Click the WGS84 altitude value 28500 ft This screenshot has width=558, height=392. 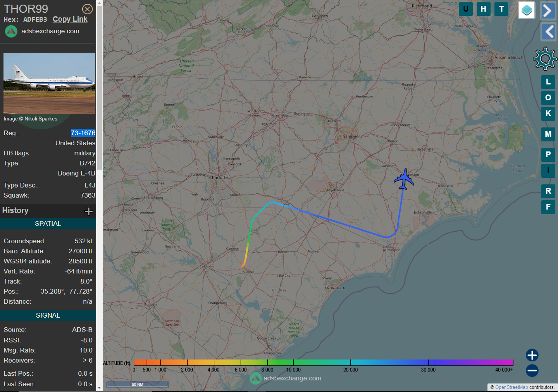[x=81, y=261]
